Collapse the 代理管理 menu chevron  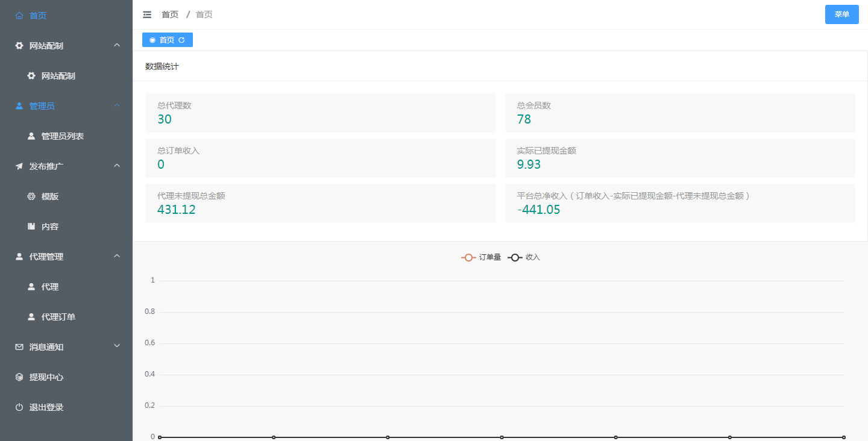click(x=117, y=256)
